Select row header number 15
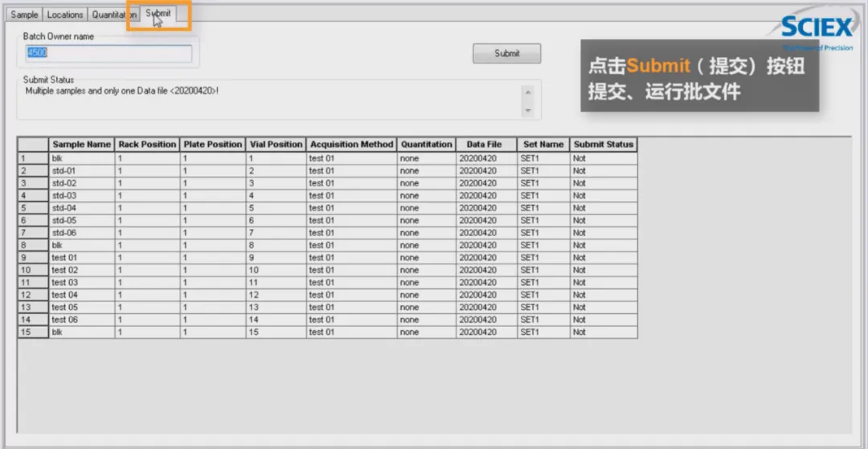This screenshot has height=449, width=868. point(33,332)
